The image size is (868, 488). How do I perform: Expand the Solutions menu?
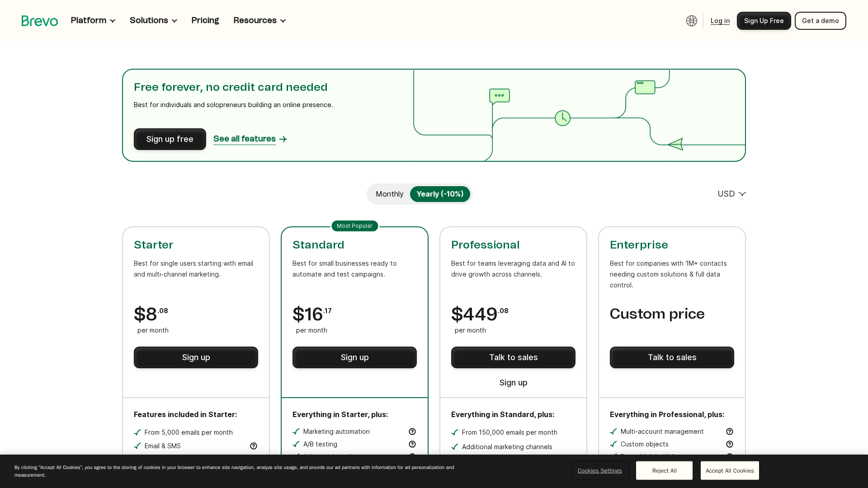coord(153,21)
